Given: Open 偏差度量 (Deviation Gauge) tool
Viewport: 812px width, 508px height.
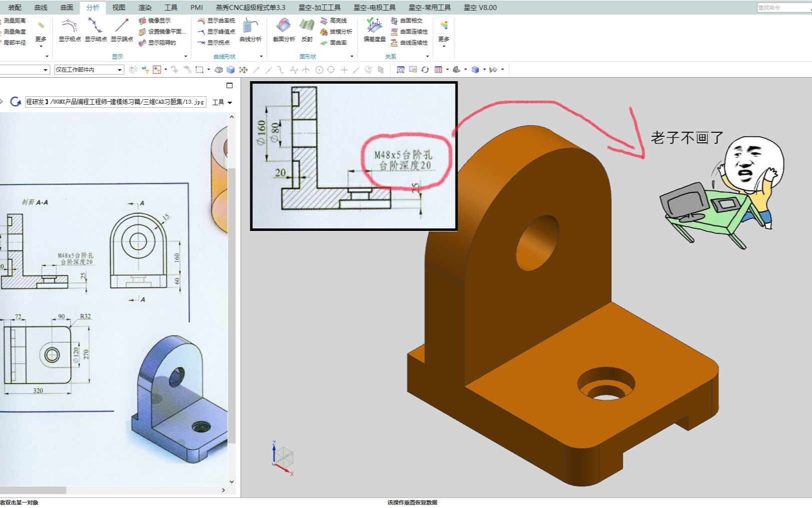Looking at the screenshot, I should pyautogui.click(x=374, y=29).
